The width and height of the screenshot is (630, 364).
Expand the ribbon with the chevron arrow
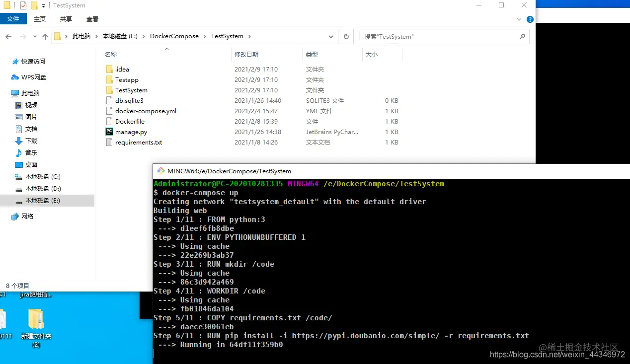pyautogui.click(x=520, y=19)
